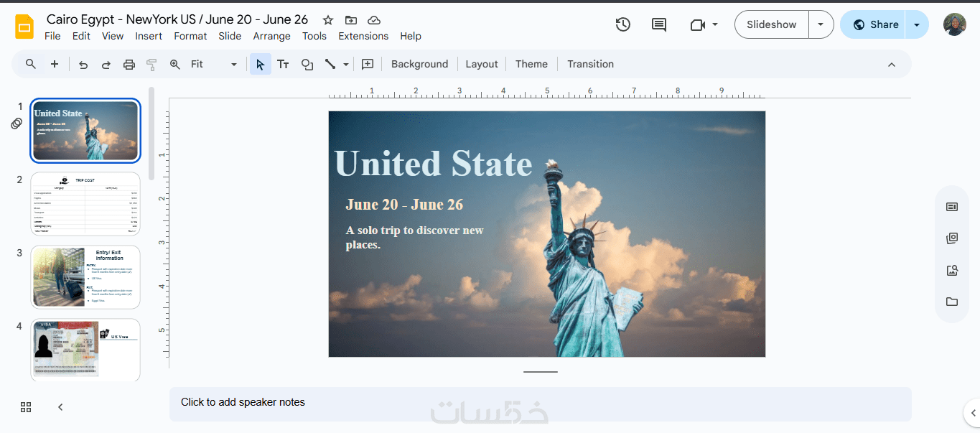Open the Extensions menu
The width and height of the screenshot is (980, 433).
363,36
